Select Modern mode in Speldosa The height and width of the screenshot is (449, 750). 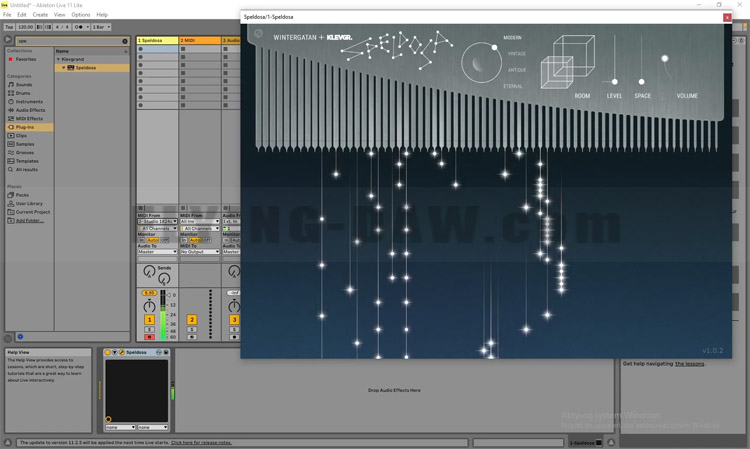(512, 38)
